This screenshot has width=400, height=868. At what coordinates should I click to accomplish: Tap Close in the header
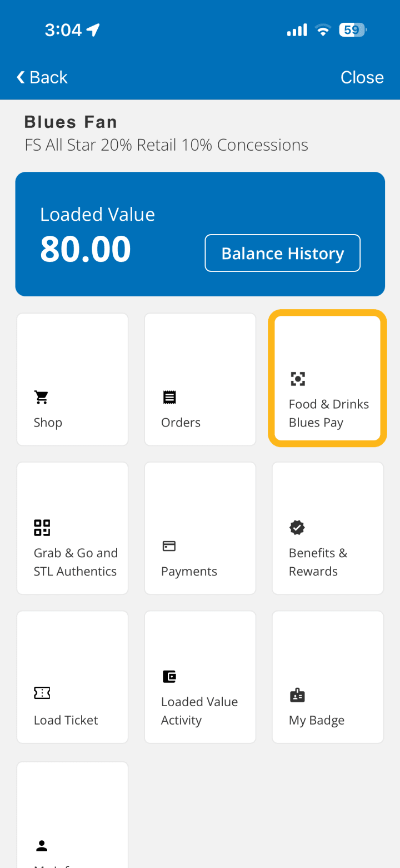point(362,77)
